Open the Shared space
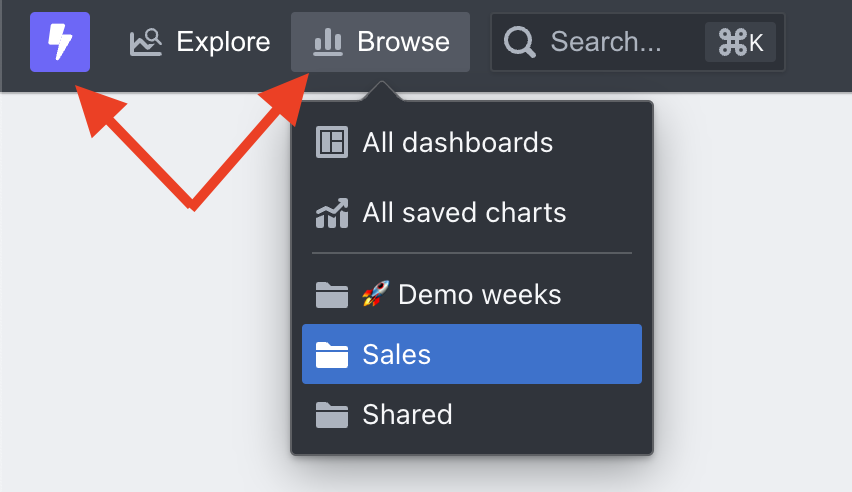 472,414
